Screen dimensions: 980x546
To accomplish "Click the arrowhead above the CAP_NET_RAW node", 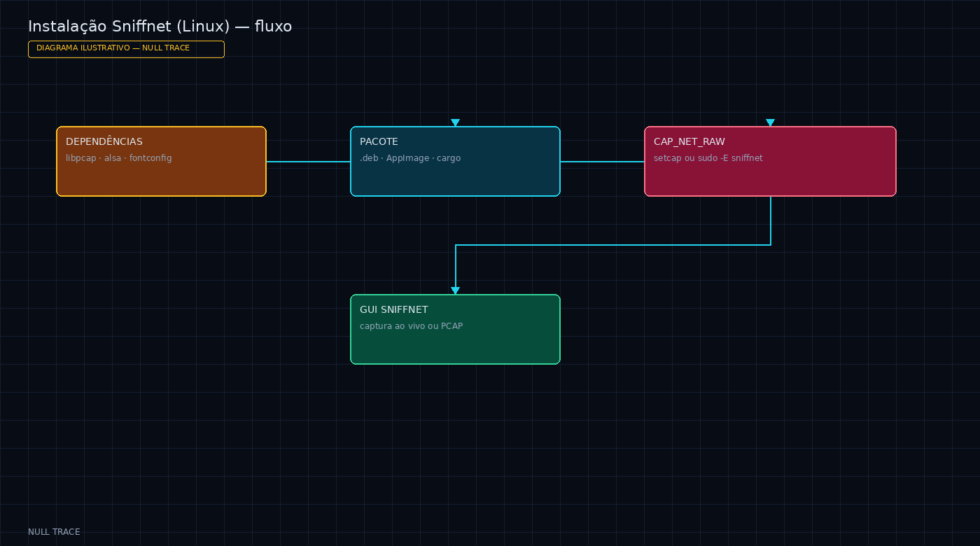I will click(x=770, y=122).
